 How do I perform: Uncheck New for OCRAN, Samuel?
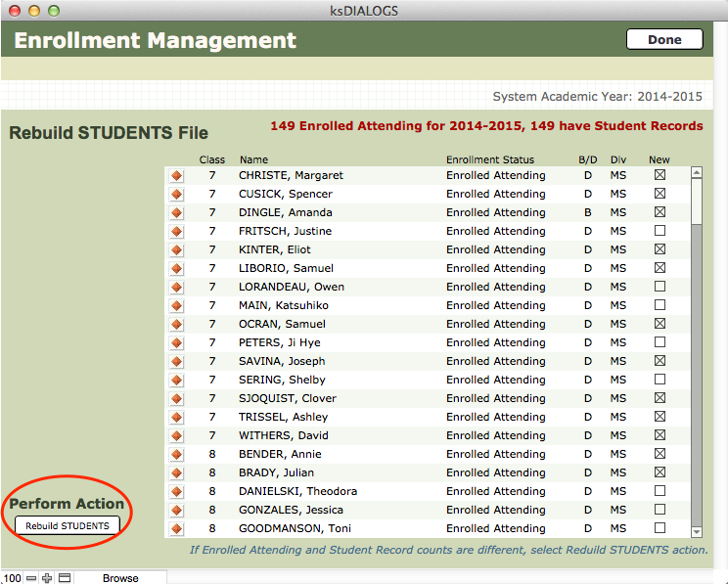coord(660,324)
